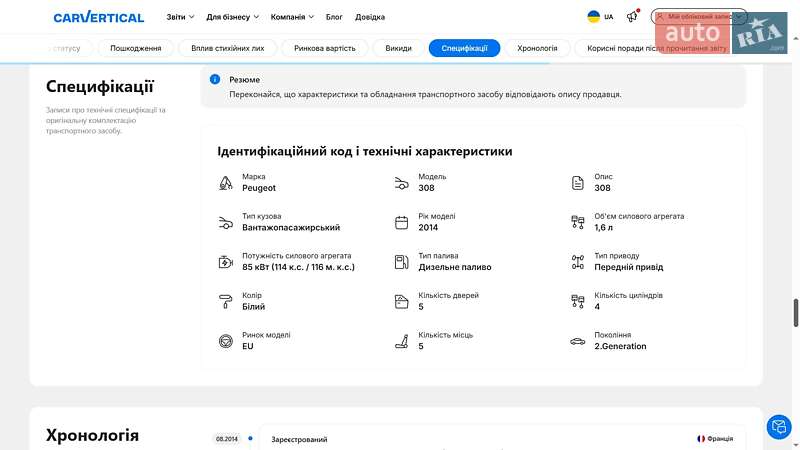Open the UA language selector

click(x=601, y=17)
